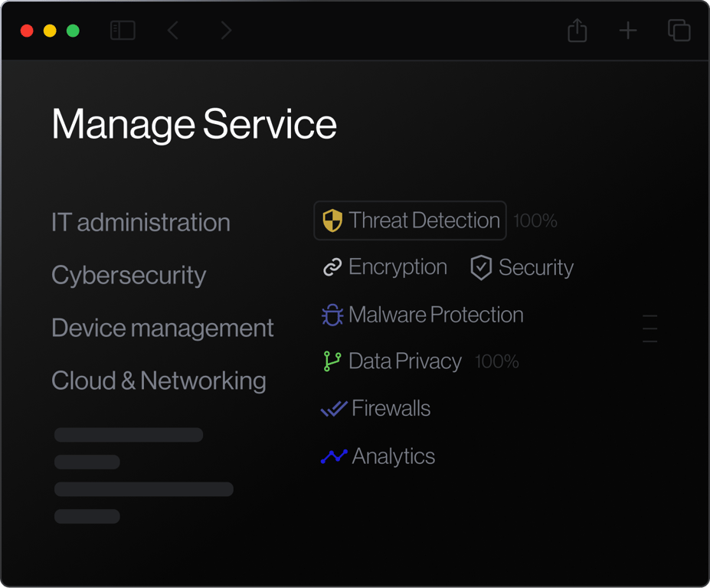Click the new tab plus button
Image resolution: width=710 pixels, height=588 pixels.
[x=627, y=31]
